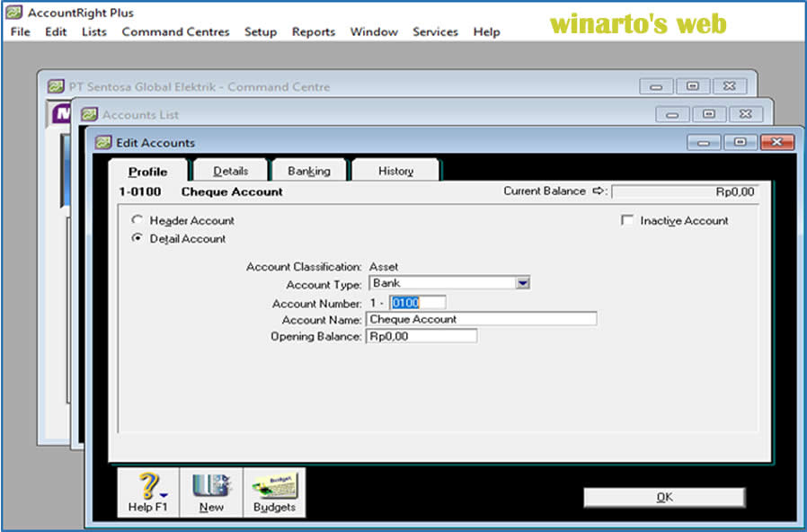The width and height of the screenshot is (807, 532).
Task: Select the Header Account radio button
Action: coord(137,219)
